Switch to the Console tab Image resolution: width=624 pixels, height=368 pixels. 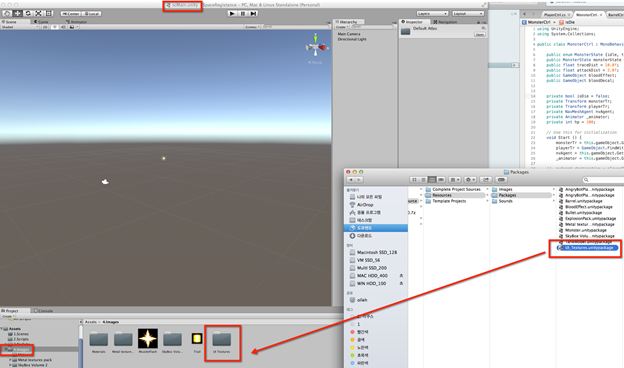44,311
